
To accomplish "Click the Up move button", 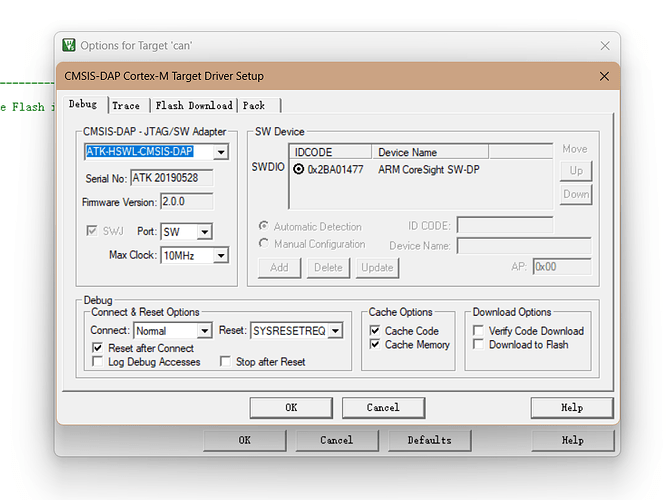I will pyautogui.click(x=576, y=171).
